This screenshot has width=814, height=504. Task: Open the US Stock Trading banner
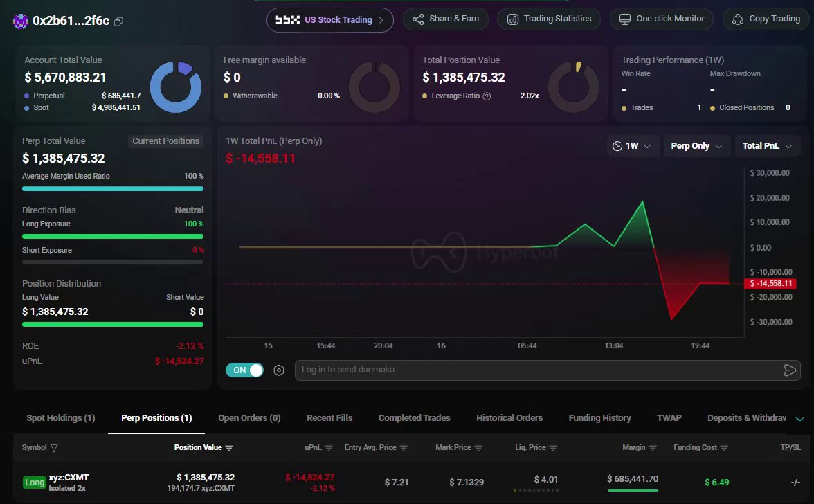point(329,19)
